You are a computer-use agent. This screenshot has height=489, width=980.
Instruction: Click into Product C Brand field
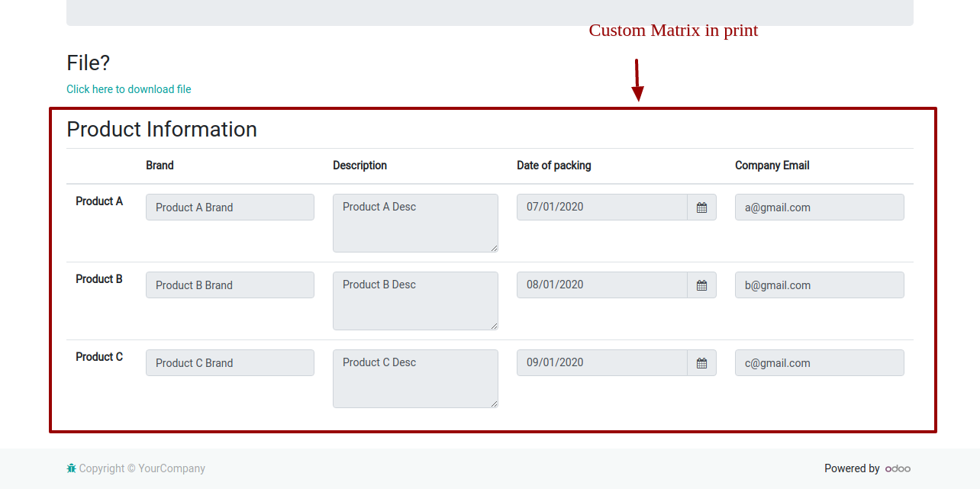(x=230, y=363)
